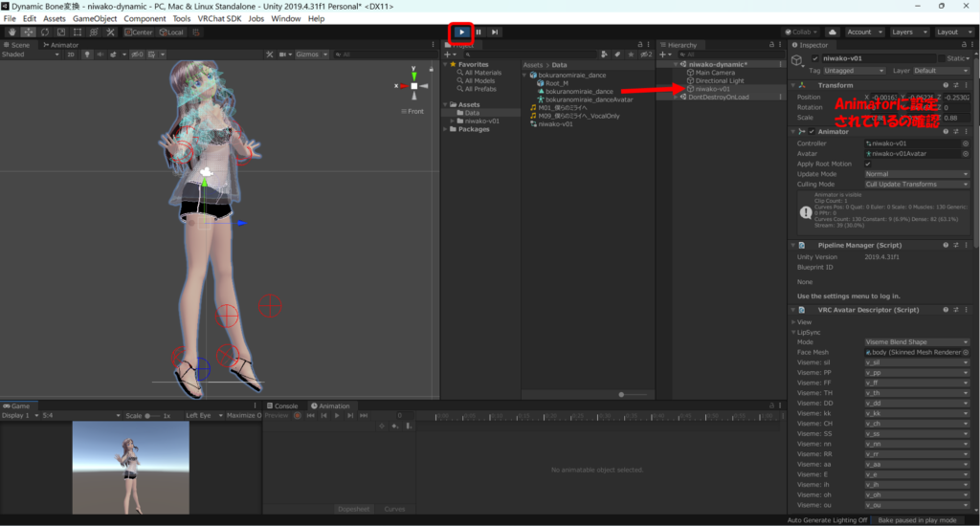Click the Account button
This screenshot has height=526, width=980.
[x=863, y=32]
